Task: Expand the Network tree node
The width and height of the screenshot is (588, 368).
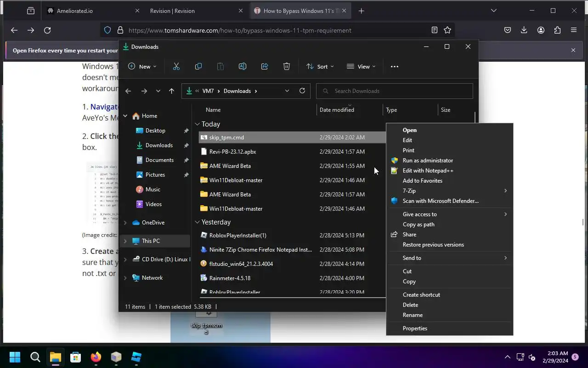Action: (125, 278)
